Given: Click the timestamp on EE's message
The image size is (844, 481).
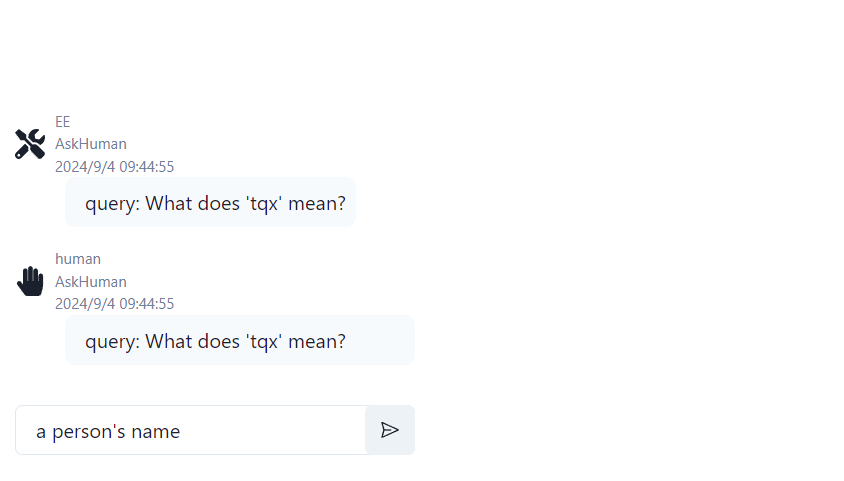Looking at the screenshot, I should (114, 166).
